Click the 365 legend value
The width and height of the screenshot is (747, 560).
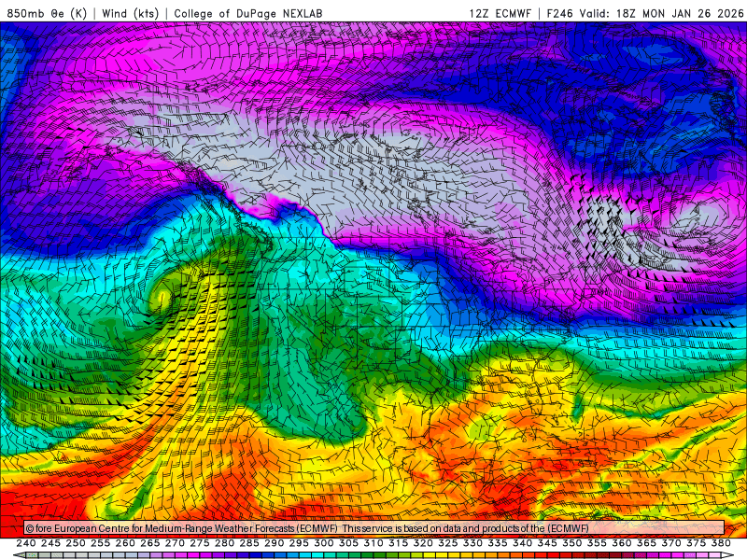[646, 543]
